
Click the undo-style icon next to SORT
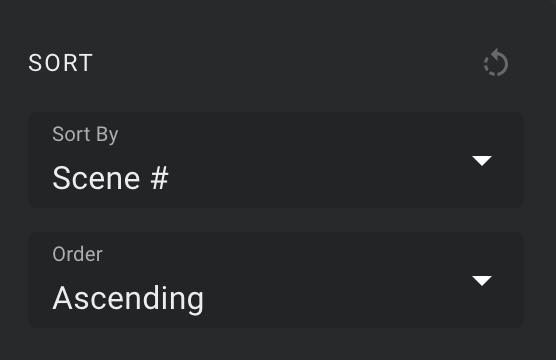coord(496,63)
